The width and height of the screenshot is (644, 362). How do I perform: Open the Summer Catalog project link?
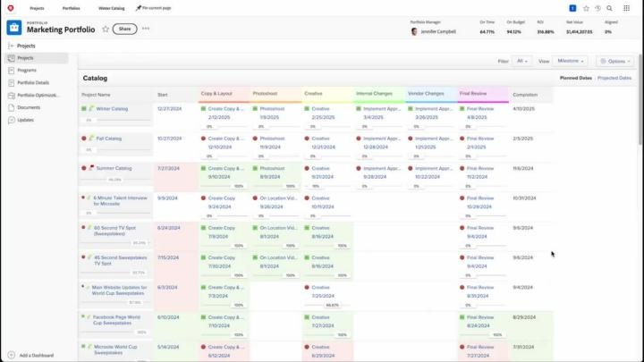click(x=114, y=168)
